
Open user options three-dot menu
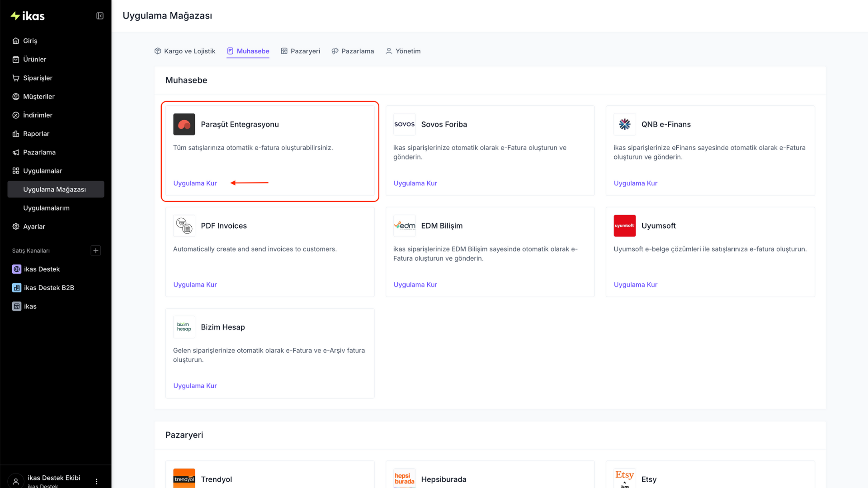(96, 481)
